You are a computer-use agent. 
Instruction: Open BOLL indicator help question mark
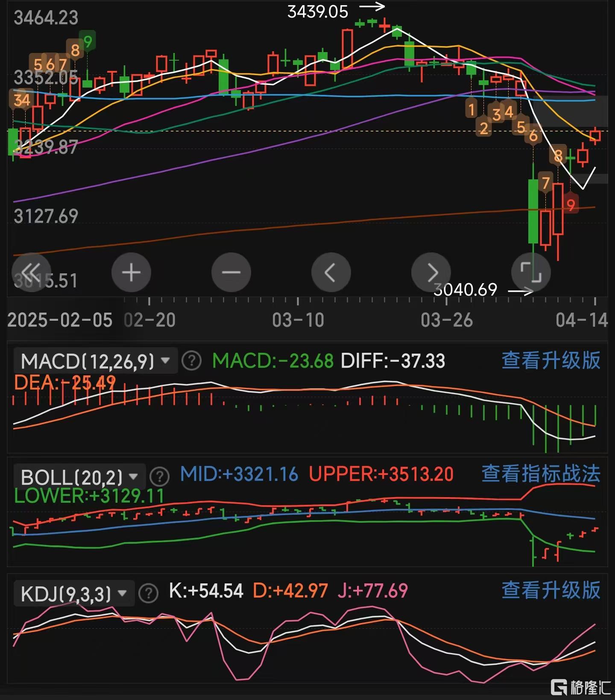click(x=160, y=477)
